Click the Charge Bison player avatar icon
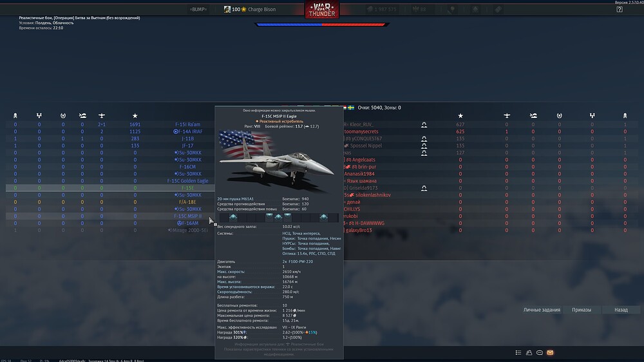Image resolution: width=644 pixels, height=362 pixels. 227,9
